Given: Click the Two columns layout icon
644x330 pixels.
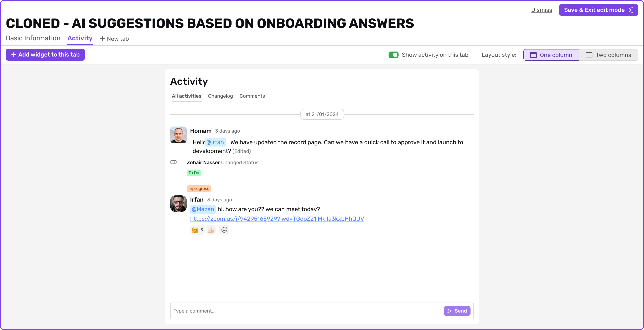Looking at the screenshot, I should pos(590,55).
